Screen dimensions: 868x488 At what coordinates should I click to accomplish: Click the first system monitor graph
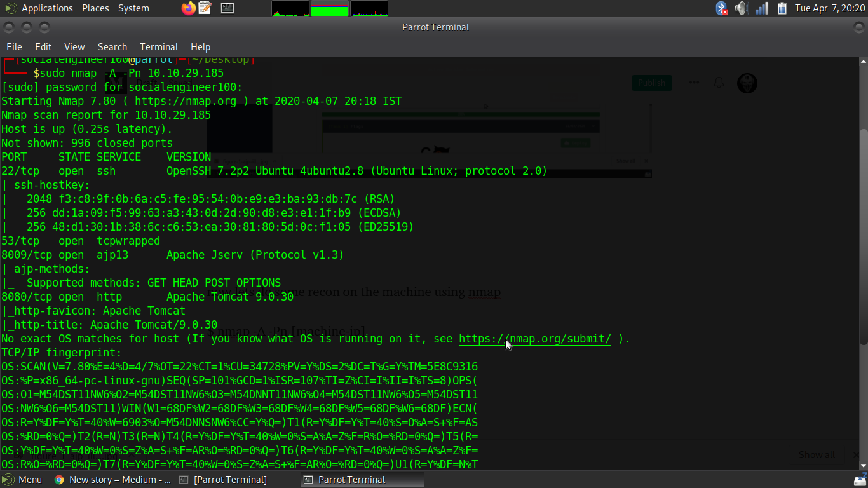pos(290,8)
